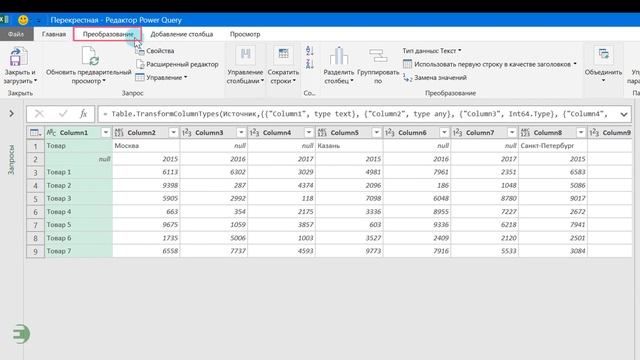Open the Column7 filter dropdown
The image size is (640, 360).
point(512,132)
